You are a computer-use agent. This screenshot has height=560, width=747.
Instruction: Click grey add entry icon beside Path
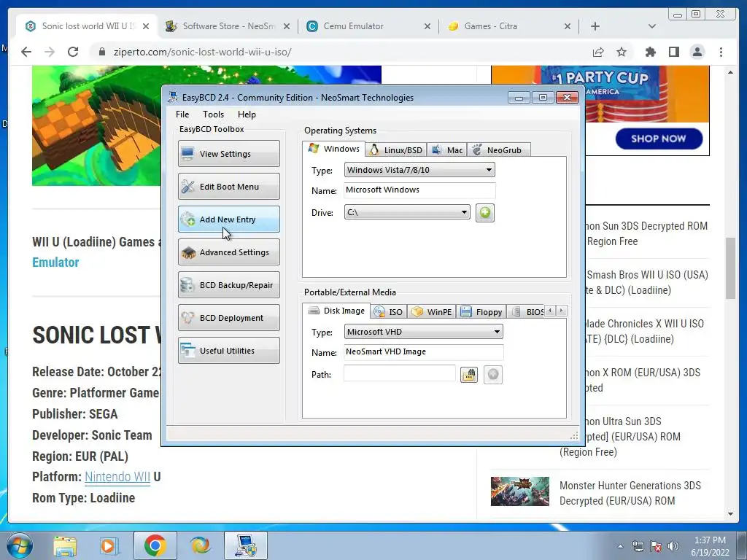tap(493, 375)
